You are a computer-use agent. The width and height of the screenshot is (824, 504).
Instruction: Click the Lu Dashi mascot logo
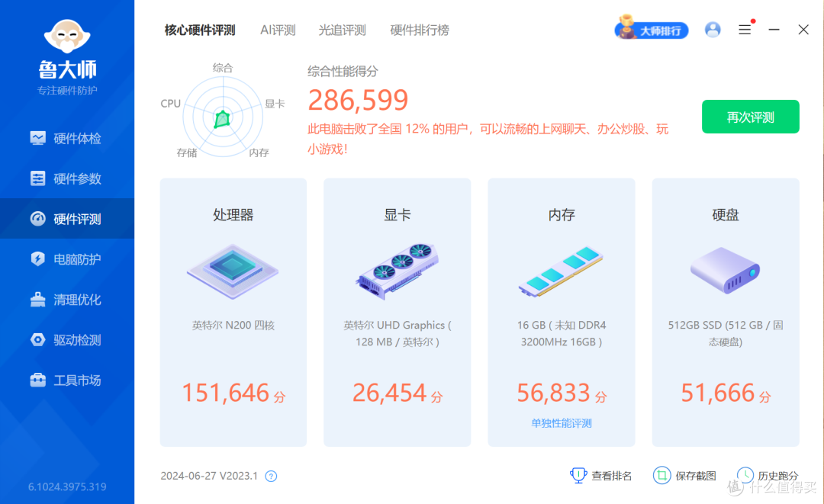[67, 37]
